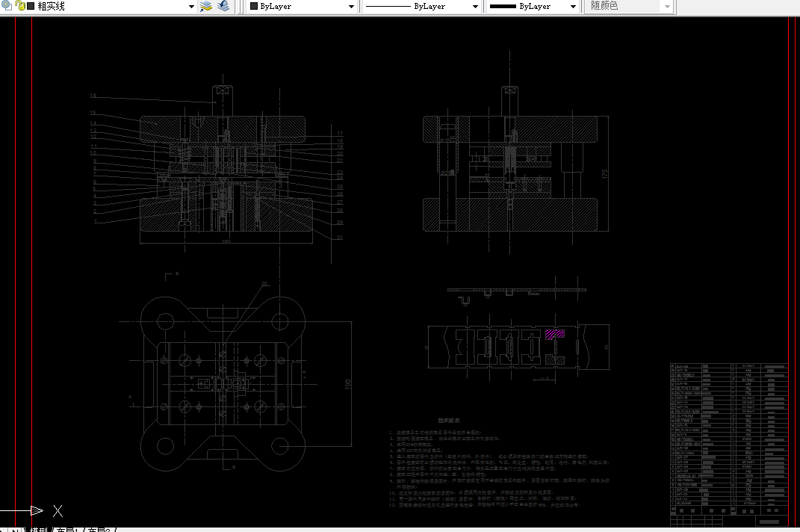Select the 175 height dimension text
The image size is (800, 532).
tap(604, 174)
